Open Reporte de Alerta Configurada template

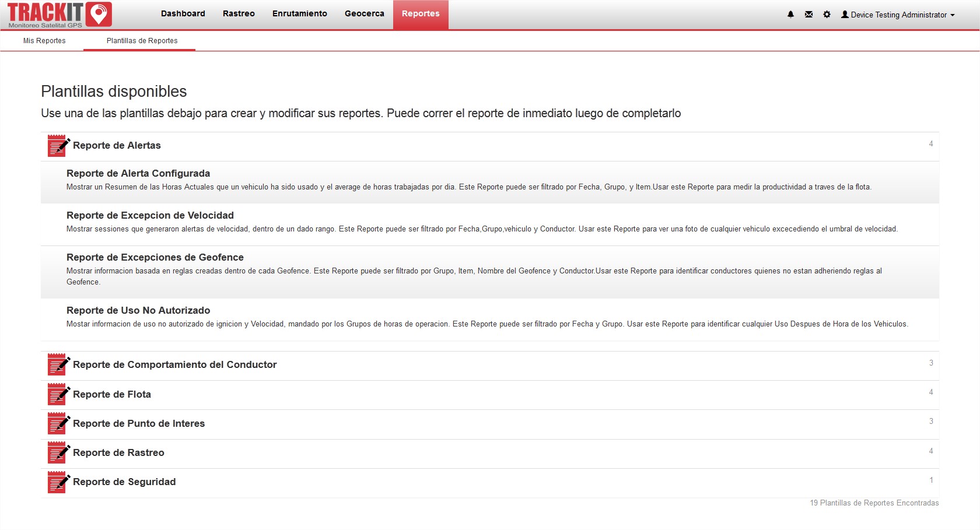[x=138, y=174]
